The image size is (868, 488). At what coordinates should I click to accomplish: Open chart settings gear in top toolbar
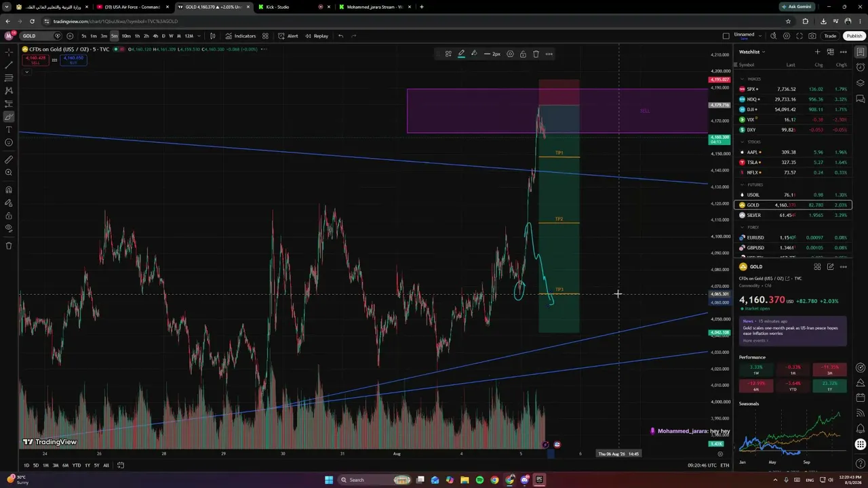pyautogui.click(x=787, y=36)
